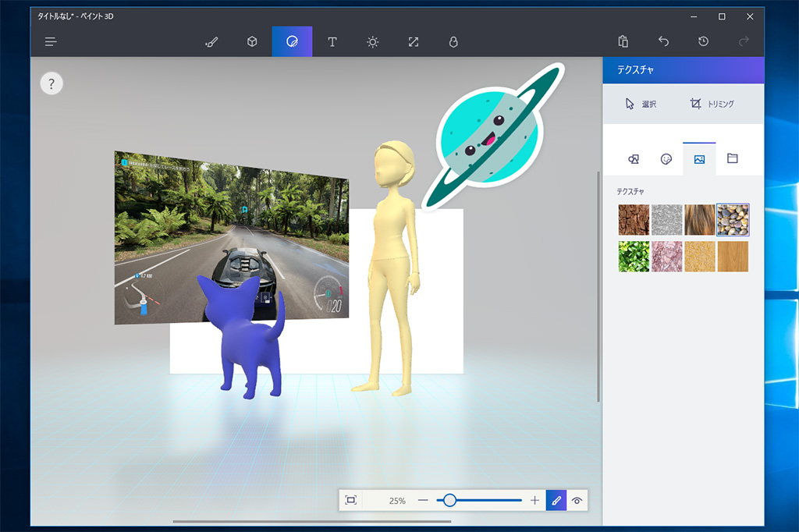The width and height of the screenshot is (799, 532).
Task: Open the hamburger menu
Action: (x=51, y=41)
